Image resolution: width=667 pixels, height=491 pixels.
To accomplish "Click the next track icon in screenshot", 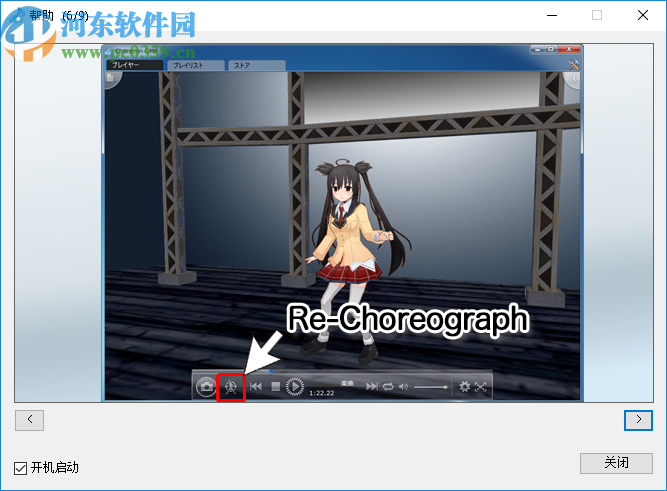I will [x=371, y=386].
